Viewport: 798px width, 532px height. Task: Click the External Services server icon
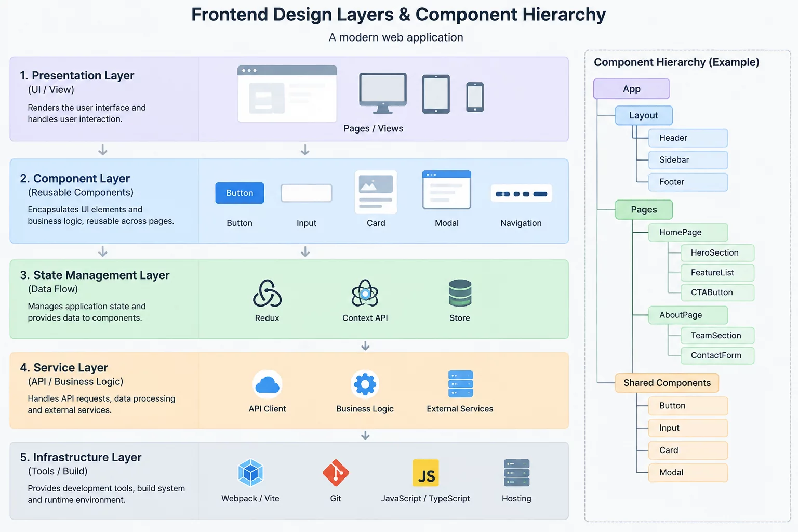(x=460, y=384)
